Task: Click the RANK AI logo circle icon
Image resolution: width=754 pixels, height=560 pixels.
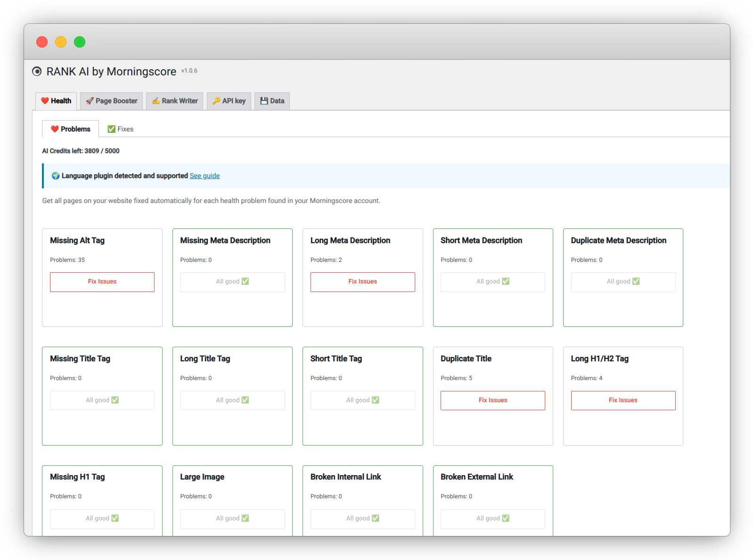Action: tap(37, 72)
